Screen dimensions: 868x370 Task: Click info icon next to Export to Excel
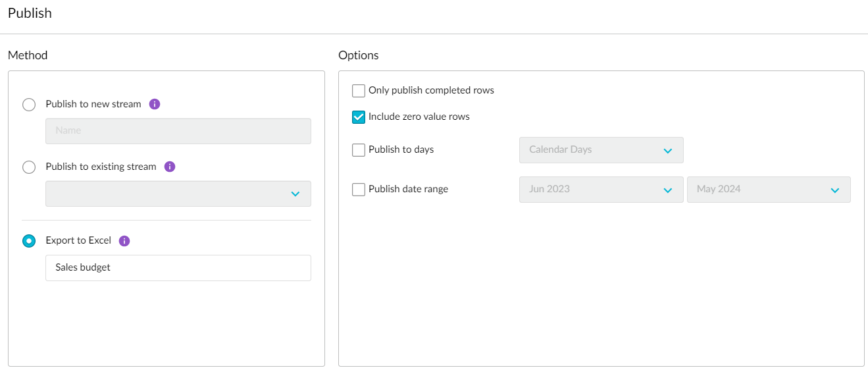124,241
